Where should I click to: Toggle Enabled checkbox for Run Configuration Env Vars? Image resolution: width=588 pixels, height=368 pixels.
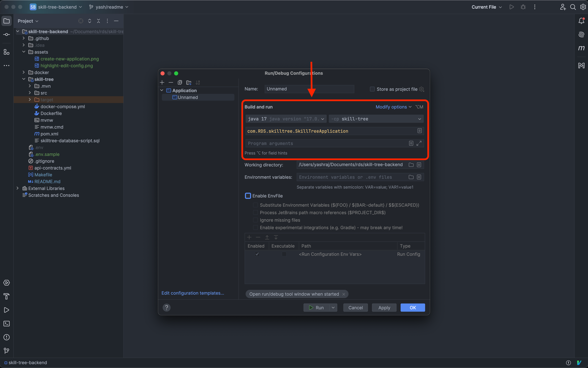[257, 254]
